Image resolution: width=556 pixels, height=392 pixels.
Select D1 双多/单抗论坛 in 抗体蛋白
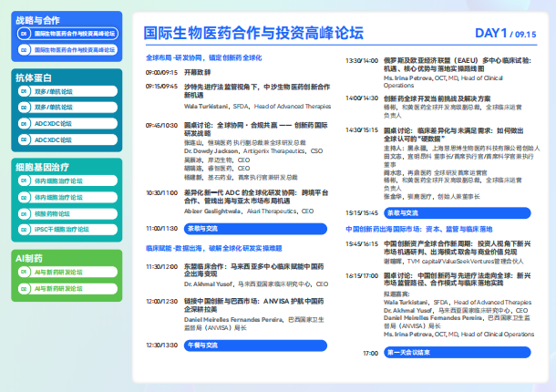point(67,91)
